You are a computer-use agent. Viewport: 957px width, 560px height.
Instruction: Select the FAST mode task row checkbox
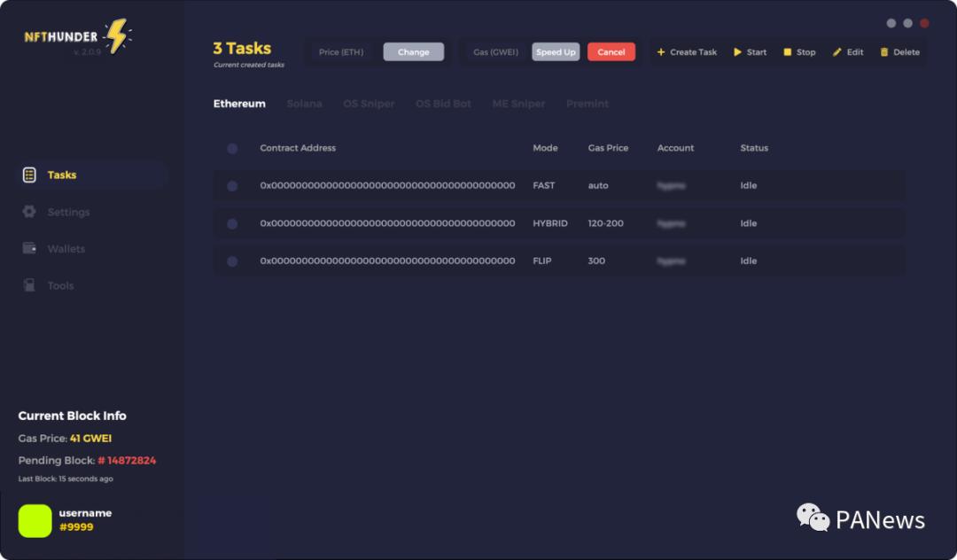232,186
